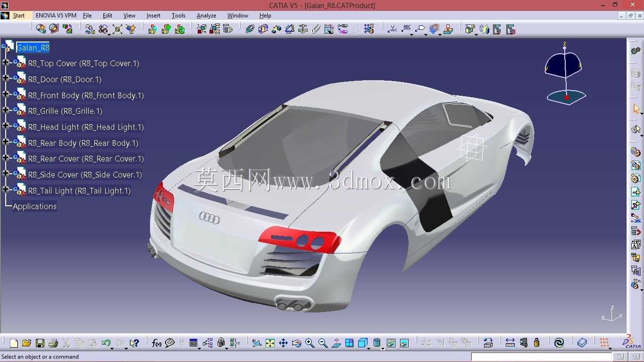Click the Coincidence Constraint icon
Viewport: 644px width, 362px height.
[x=250, y=29]
